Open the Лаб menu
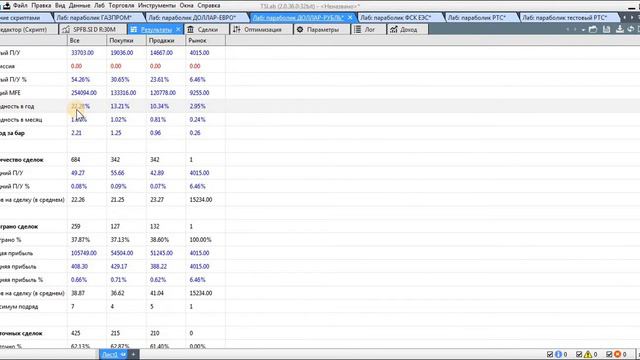The height and width of the screenshot is (360, 640). 99,6
